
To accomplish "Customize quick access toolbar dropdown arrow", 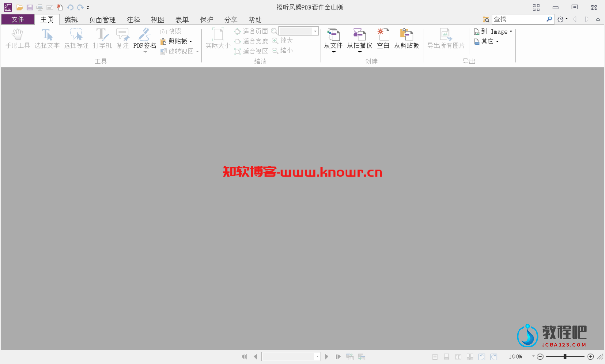I will click(x=88, y=8).
